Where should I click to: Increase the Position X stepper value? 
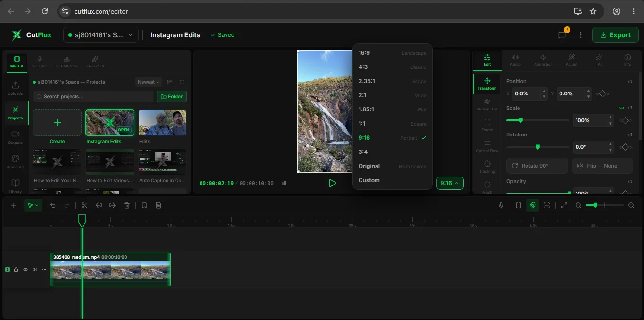point(544,91)
